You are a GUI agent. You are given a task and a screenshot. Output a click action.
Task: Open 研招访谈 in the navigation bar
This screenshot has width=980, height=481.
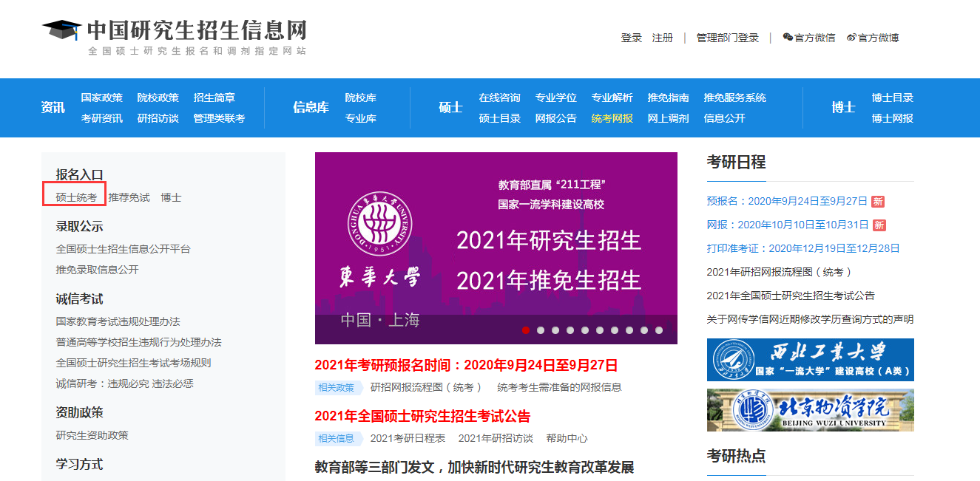coord(158,118)
